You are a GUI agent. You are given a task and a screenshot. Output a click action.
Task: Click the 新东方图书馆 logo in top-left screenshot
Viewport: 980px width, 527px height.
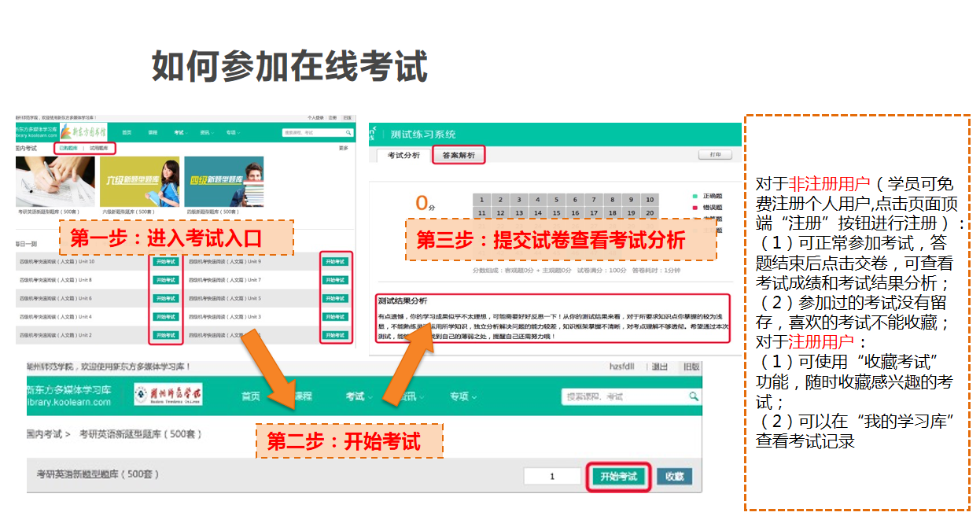click(x=83, y=132)
